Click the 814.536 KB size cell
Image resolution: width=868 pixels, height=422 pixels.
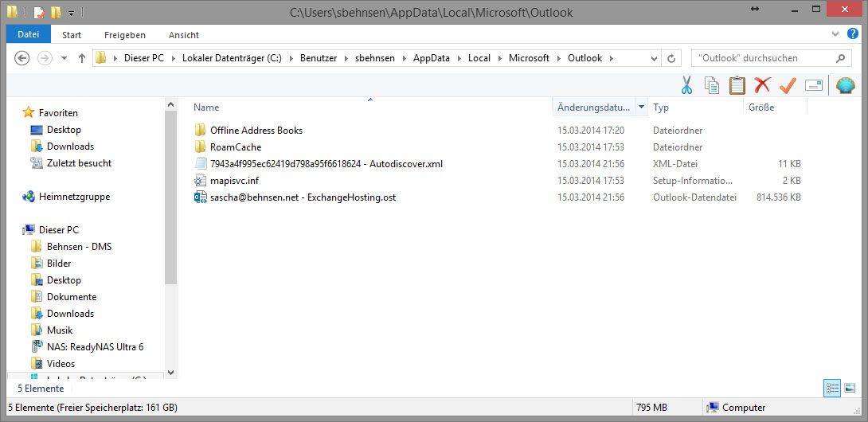(778, 197)
